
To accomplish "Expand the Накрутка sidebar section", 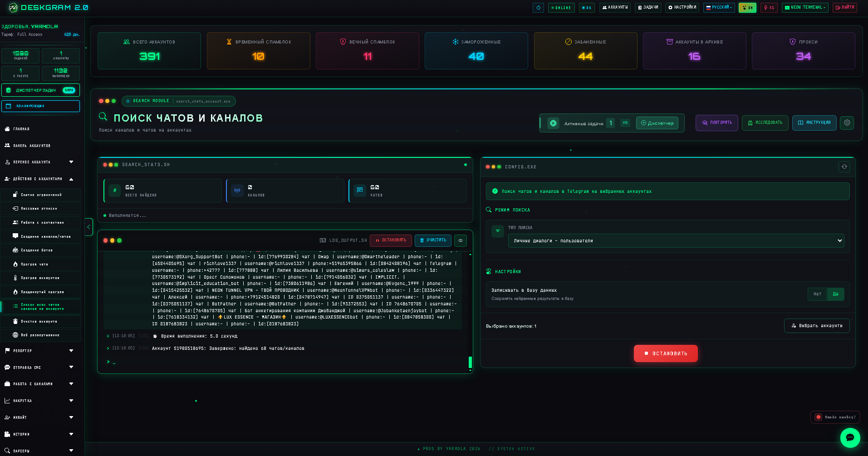I will coord(39,401).
